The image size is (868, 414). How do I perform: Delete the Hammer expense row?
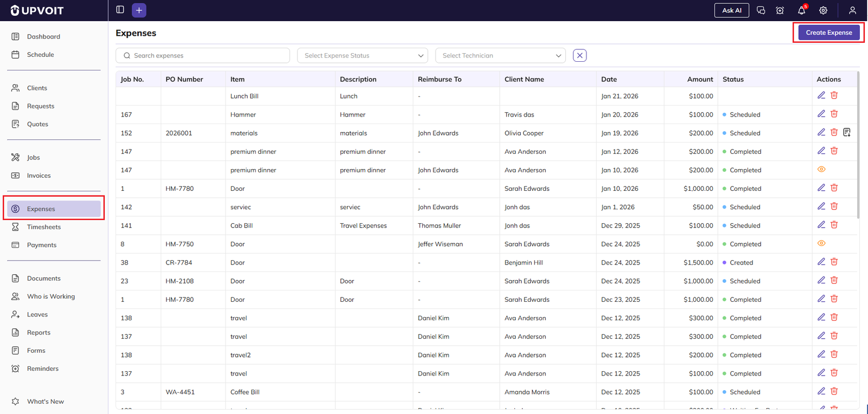tap(834, 114)
